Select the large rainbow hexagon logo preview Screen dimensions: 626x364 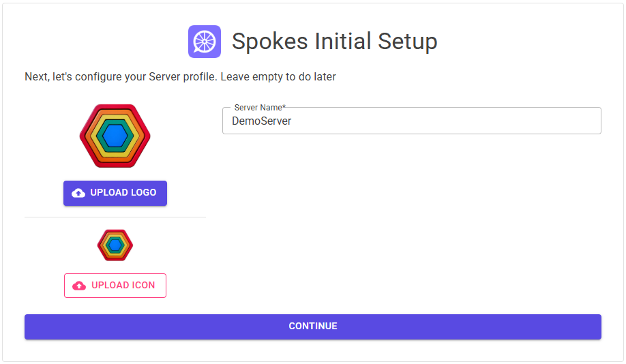click(x=115, y=136)
